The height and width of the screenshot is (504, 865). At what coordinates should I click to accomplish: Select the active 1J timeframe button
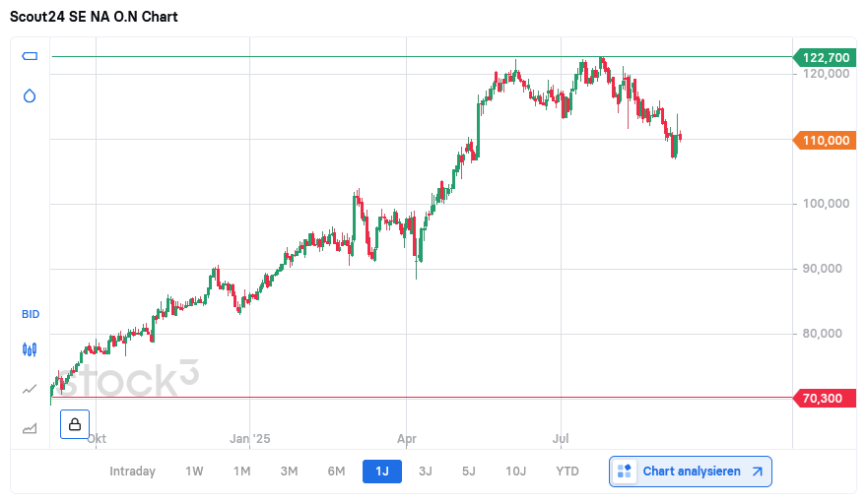click(x=382, y=472)
